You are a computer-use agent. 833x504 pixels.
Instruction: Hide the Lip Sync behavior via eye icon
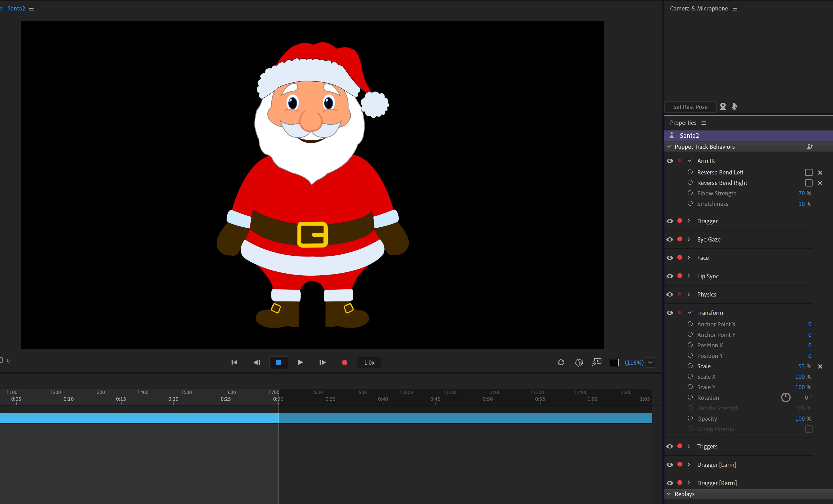pyautogui.click(x=670, y=276)
